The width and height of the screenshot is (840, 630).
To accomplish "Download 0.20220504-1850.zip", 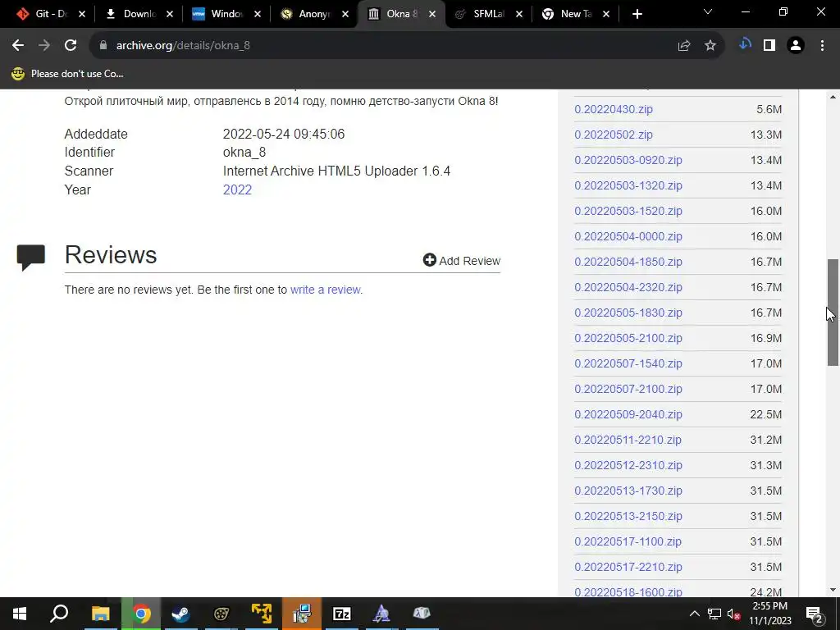I will click(x=628, y=262).
